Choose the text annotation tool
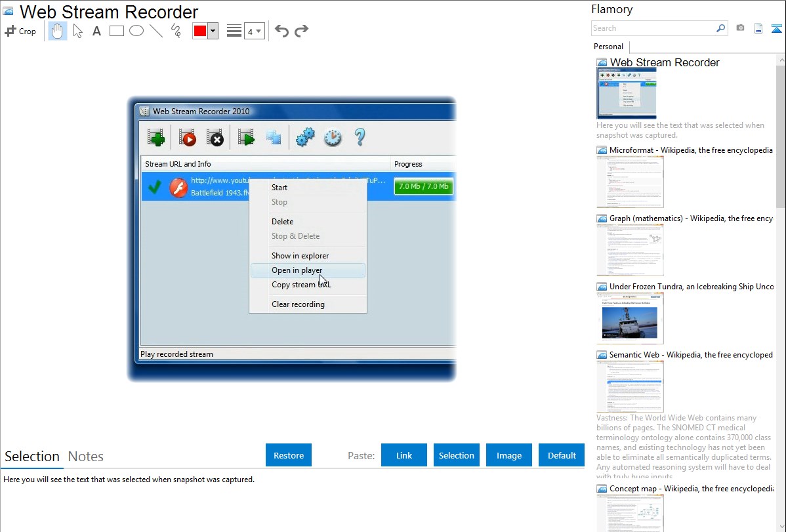786x532 pixels. coord(96,31)
